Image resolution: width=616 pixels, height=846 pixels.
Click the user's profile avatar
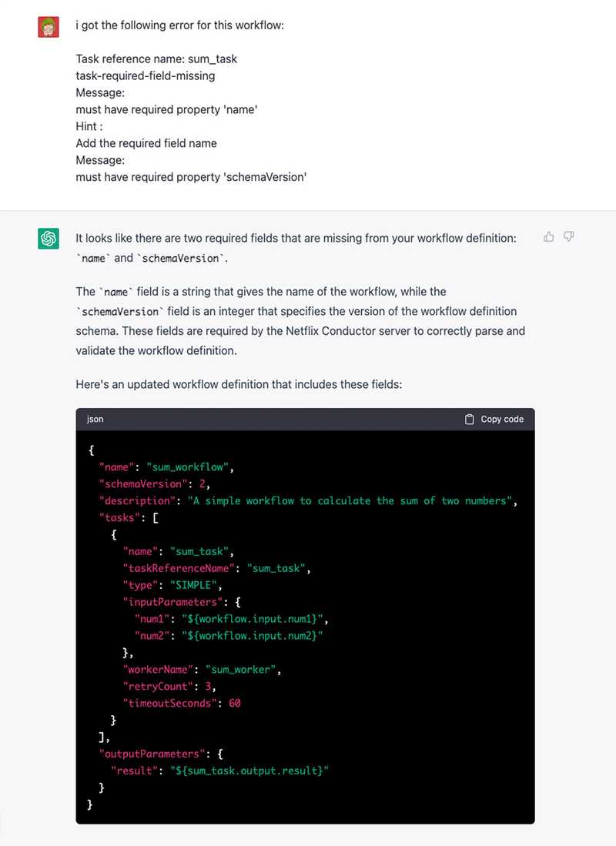coord(48,25)
